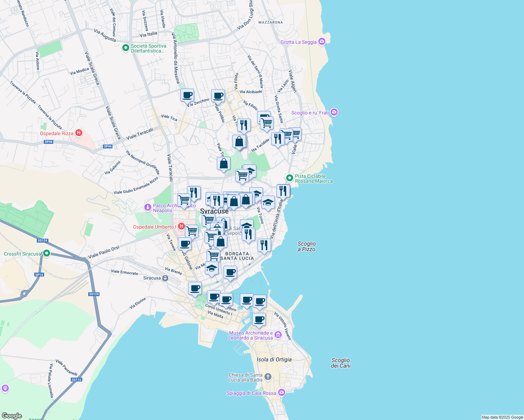The image size is (524, 420).
Task: Select the Ospedale Rizza hospital icon
Action: tap(79, 133)
